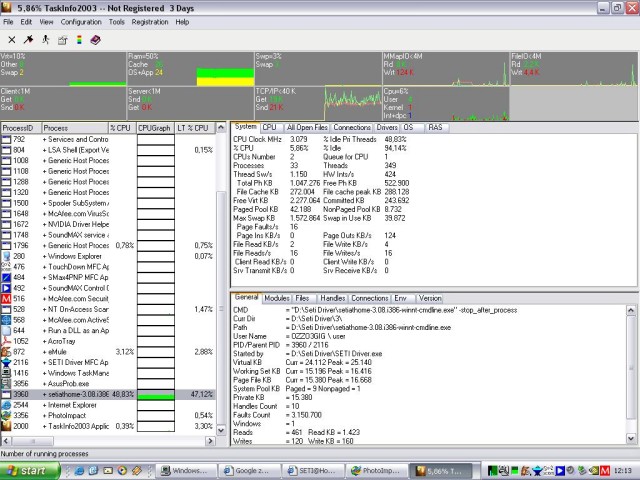
Task: Switch to the PhotoImp... taskbar window
Action: (377, 471)
